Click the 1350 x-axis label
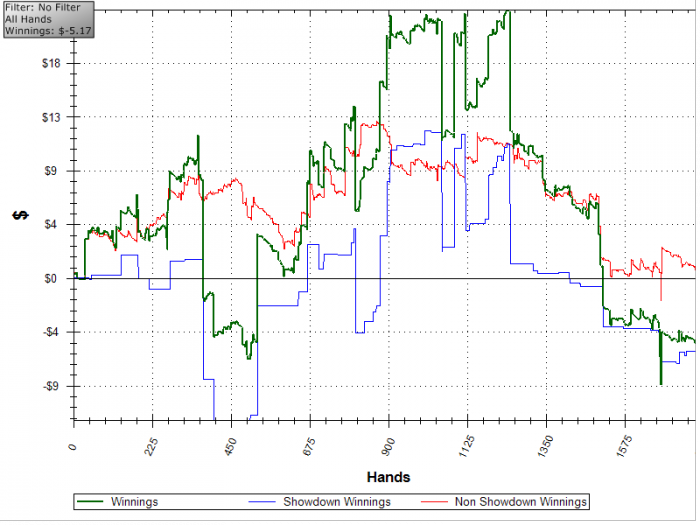 [544, 446]
